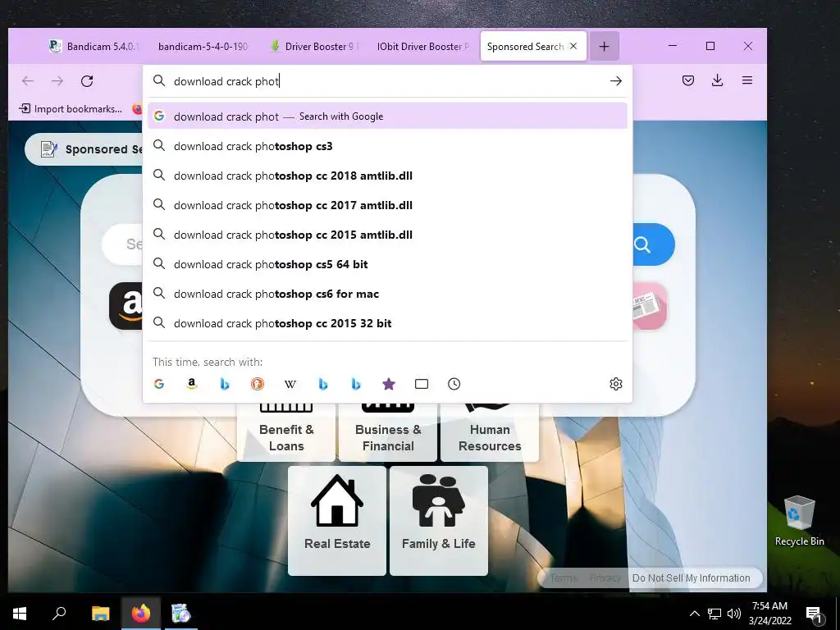
Task: Choose suggestion 'photoshop cc 2018 amtlib.dll'
Action: [x=387, y=176]
